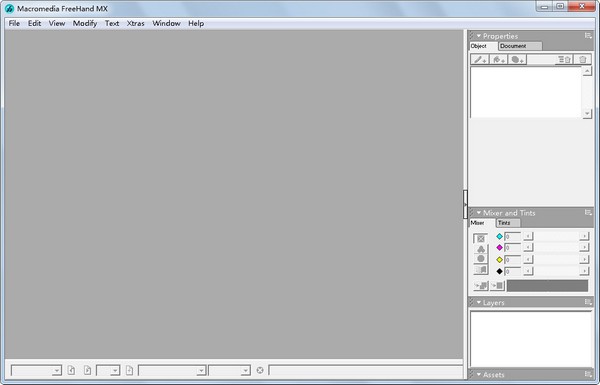Select the system color picker mode icon
The height and width of the screenshot is (385, 600).
click(x=481, y=270)
